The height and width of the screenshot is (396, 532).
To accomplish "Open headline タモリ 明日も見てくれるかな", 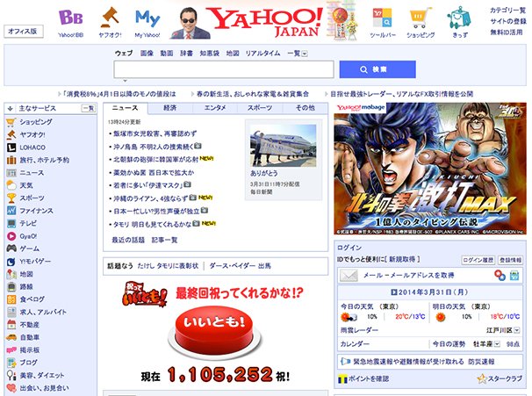I will coord(152,224).
